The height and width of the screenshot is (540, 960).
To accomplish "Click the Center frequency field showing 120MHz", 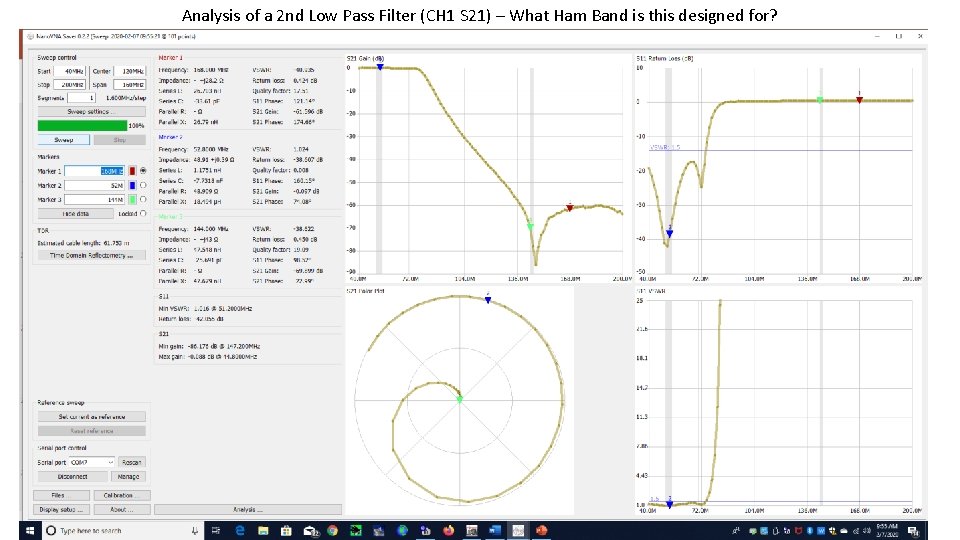I will 130,71.
